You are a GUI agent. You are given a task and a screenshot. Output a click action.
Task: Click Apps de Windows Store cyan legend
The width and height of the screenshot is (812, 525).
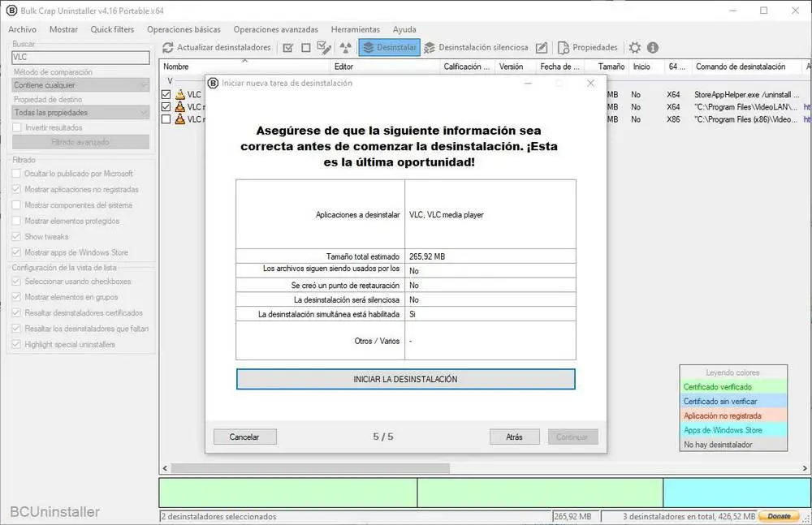pos(733,430)
